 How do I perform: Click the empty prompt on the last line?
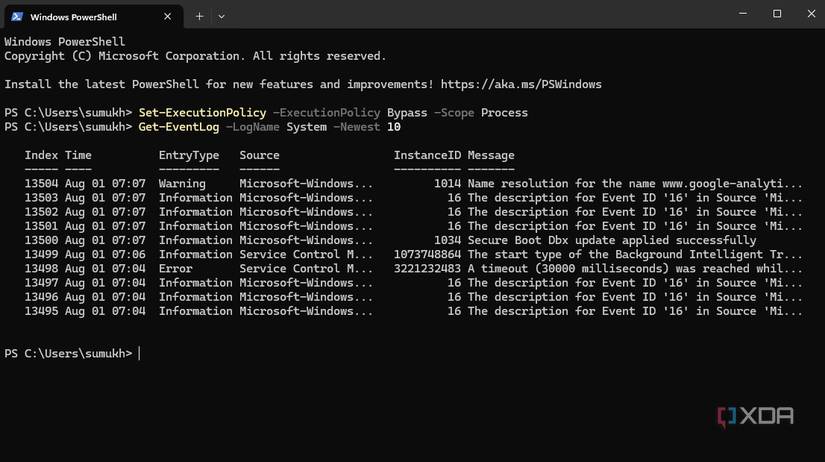pyautogui.click(x=139, y=353)
